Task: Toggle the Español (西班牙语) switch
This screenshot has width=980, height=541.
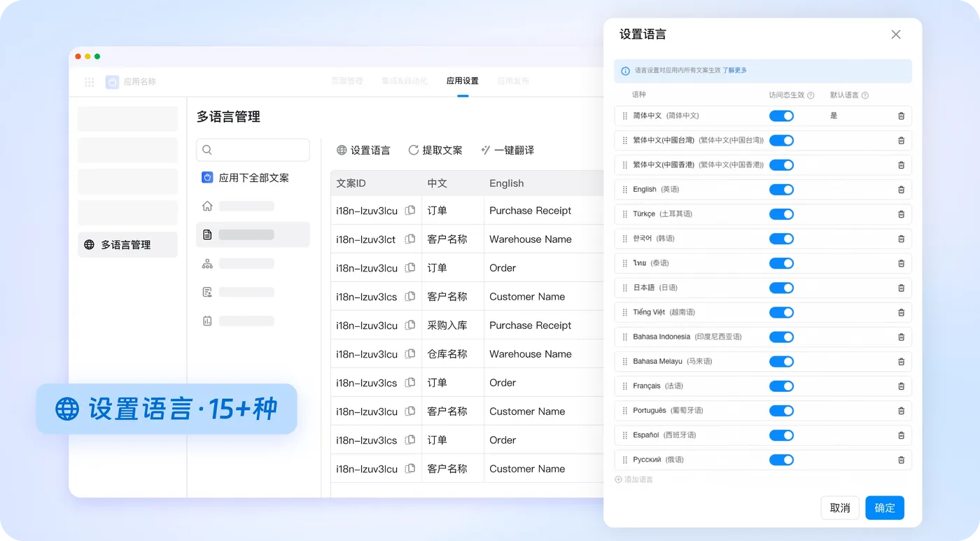Action: (x=781, y=435)
